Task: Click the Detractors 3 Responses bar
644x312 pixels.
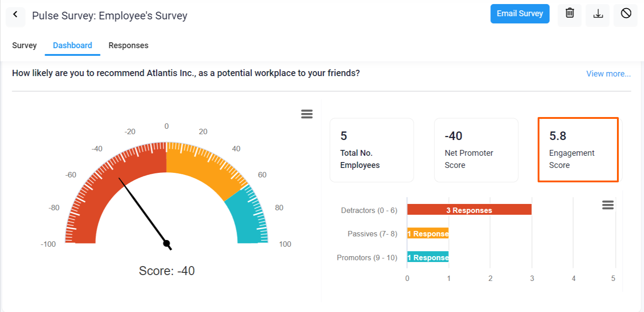Action: pos(469,209)
